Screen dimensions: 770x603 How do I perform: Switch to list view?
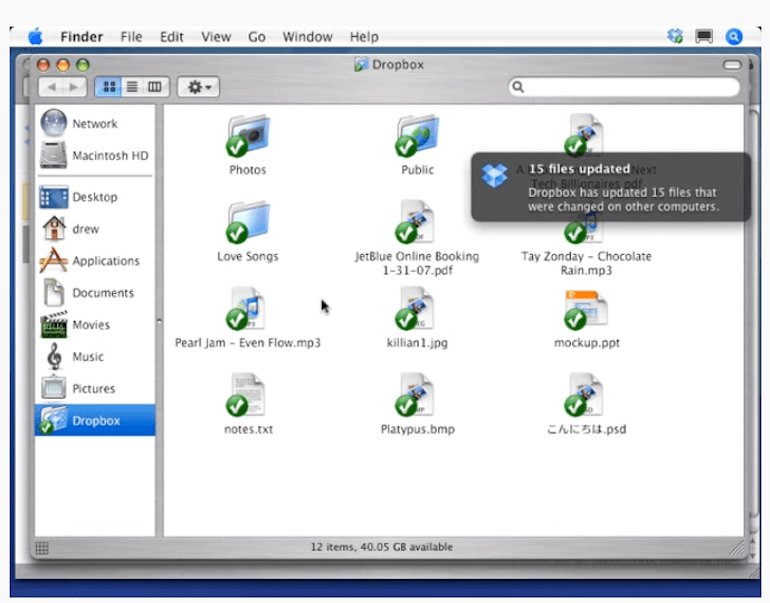coord(132,87)
